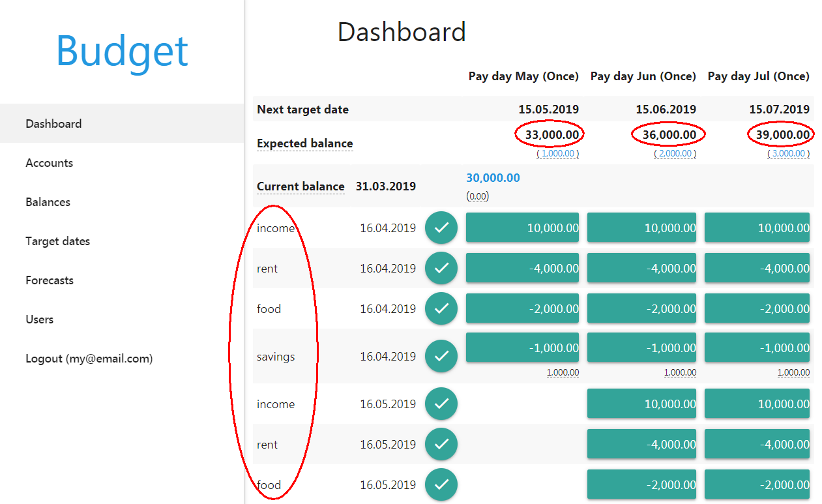This screenshot has width=822, height=504.
Task: Toggle the check circle for food on 16.04.2019
Action: coord(441,308)
